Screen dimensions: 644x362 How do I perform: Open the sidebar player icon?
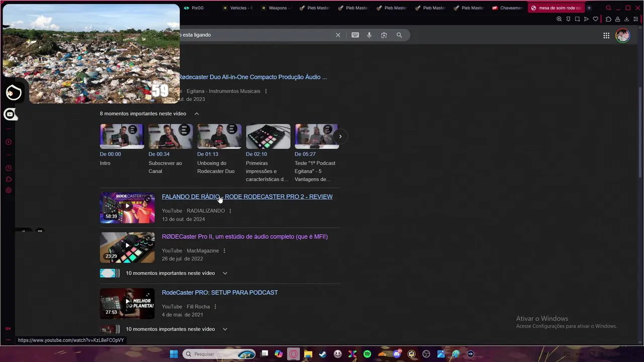click(9, 142)
